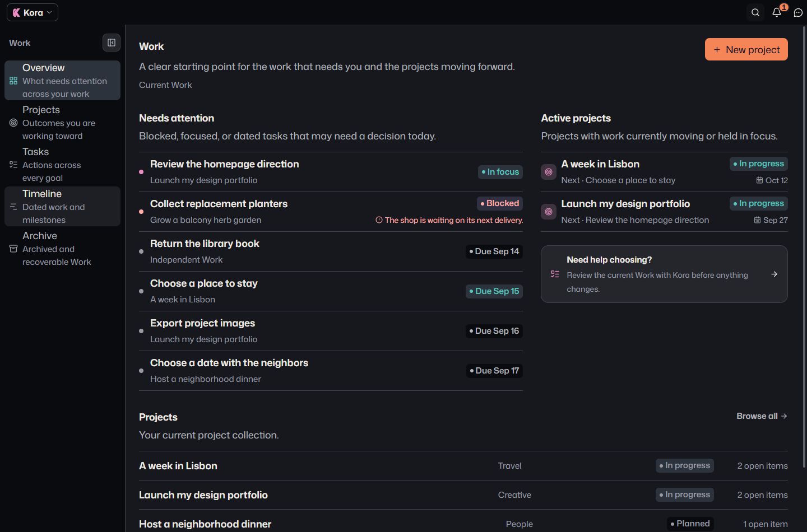807x532 pixels.
Task: Open notifications bell with badge
Action: pos(777,12)
